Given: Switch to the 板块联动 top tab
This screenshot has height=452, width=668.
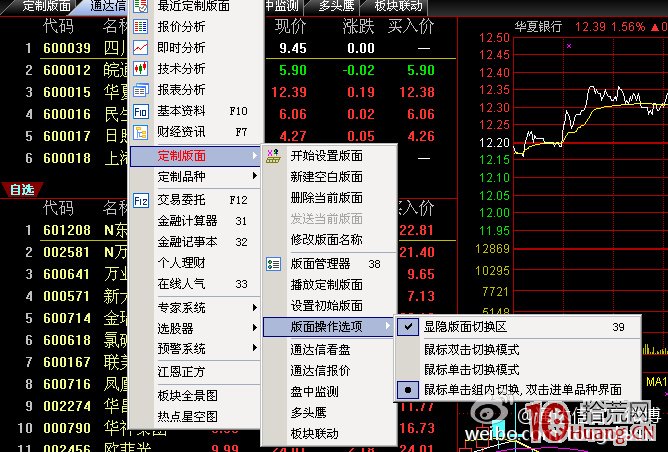Looking at the screenshot, I should (x=398, y=6).
